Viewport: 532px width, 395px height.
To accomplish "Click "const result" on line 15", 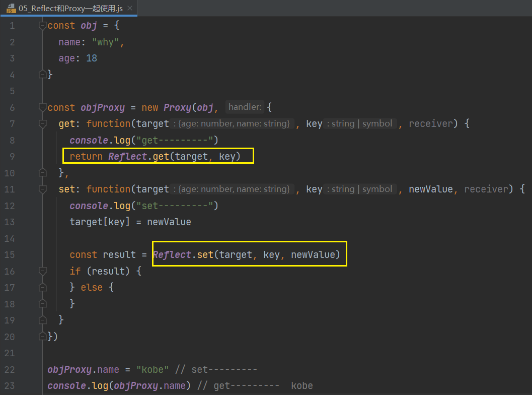I will (x=103, y=255).
